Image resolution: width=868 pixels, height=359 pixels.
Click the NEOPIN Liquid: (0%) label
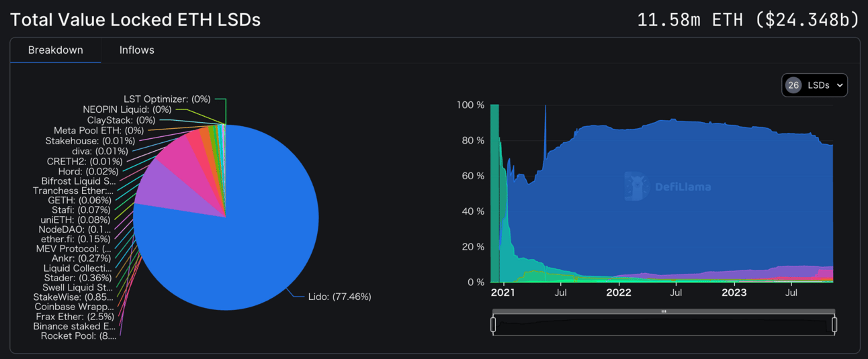coord(127,109)
